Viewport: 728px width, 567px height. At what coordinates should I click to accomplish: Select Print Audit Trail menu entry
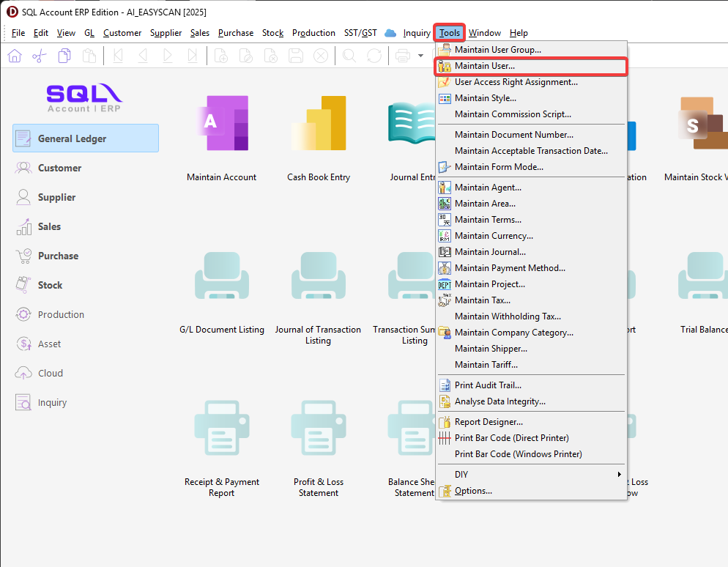[488, 385]
